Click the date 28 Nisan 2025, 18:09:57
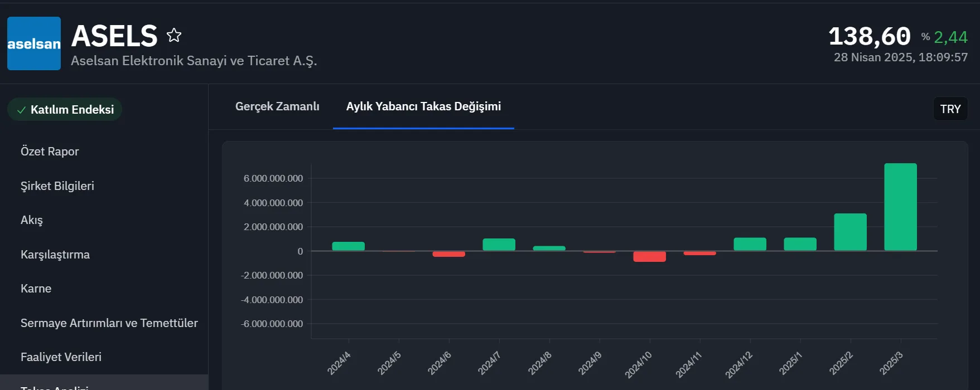The width and height of the screenshot is (980, 390). coord(901,57)
